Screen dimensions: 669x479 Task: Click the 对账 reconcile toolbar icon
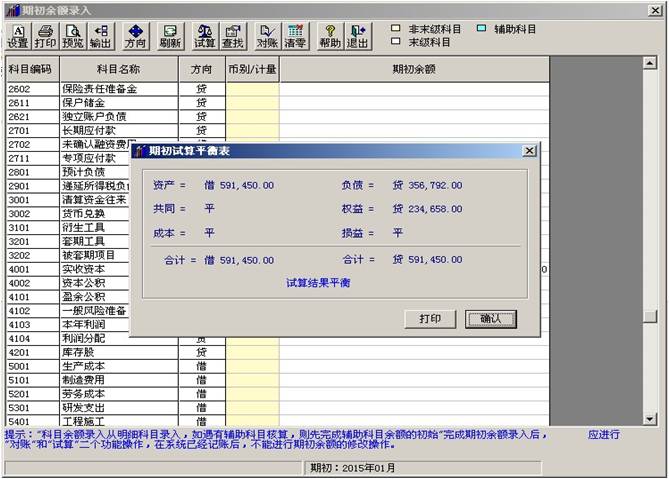[266, 37]
